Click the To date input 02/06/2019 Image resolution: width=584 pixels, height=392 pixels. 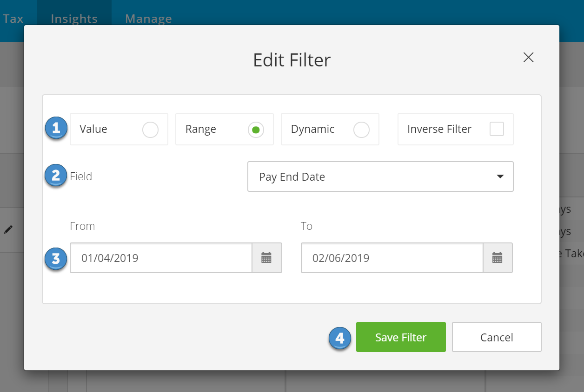coord(392,258)
